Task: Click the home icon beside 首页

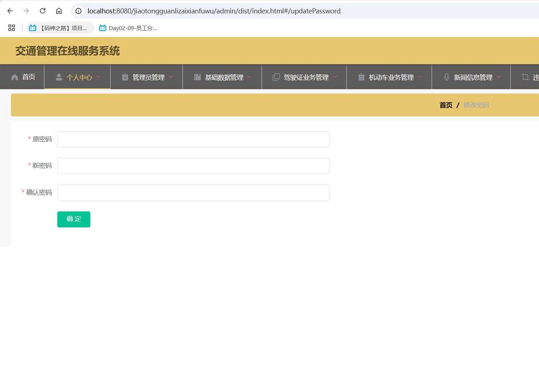Action: (x=15, y=77)
